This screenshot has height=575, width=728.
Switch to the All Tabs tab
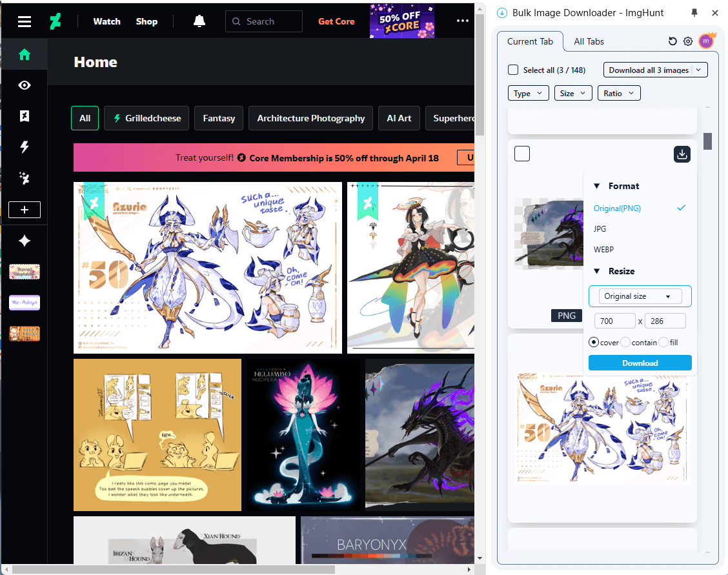point(589,41)
